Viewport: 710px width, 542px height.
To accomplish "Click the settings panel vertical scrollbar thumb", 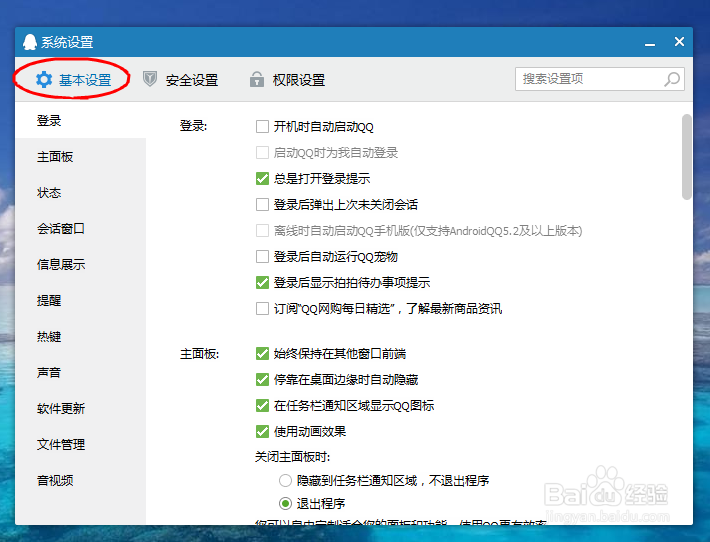I will point(686,157).
